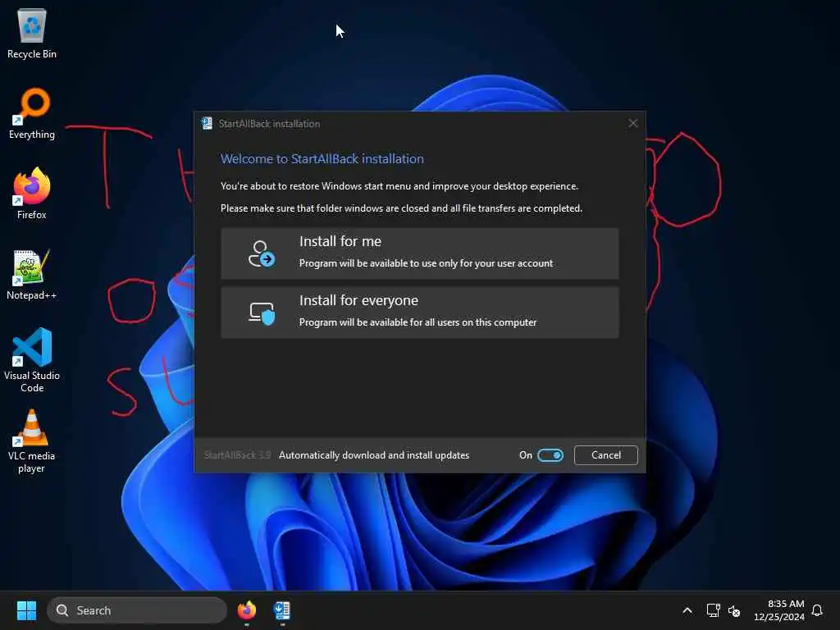
Task: Open the Visual Studio Code desktop shortcut
Action: point(32,360)
